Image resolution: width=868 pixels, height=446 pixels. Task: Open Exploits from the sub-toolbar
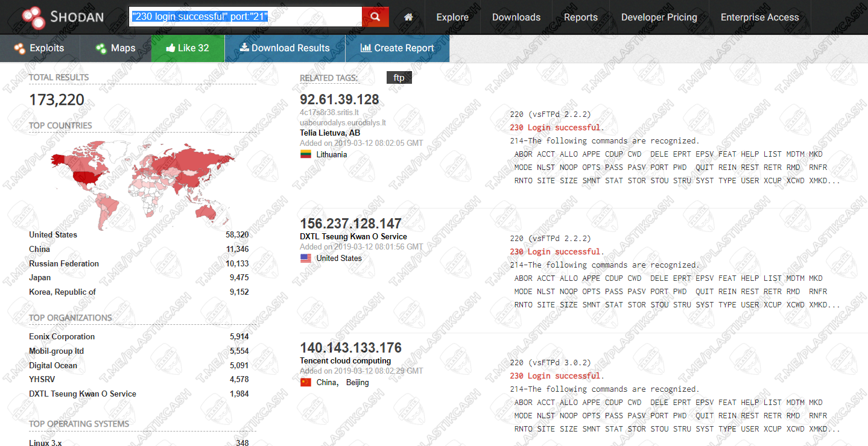(39, 48)
